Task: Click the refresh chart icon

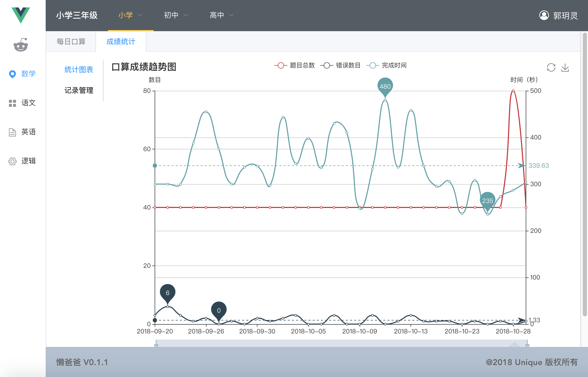Action: 551,68
